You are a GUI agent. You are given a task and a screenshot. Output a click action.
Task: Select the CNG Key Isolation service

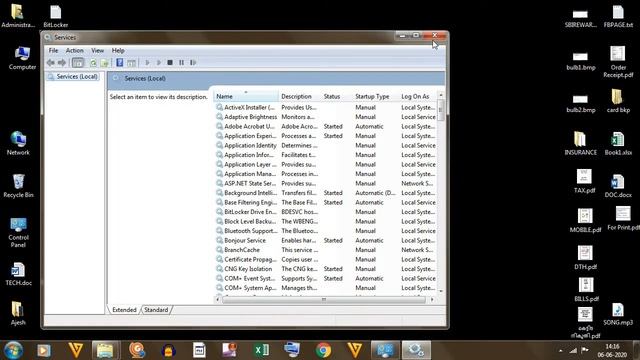325,269
